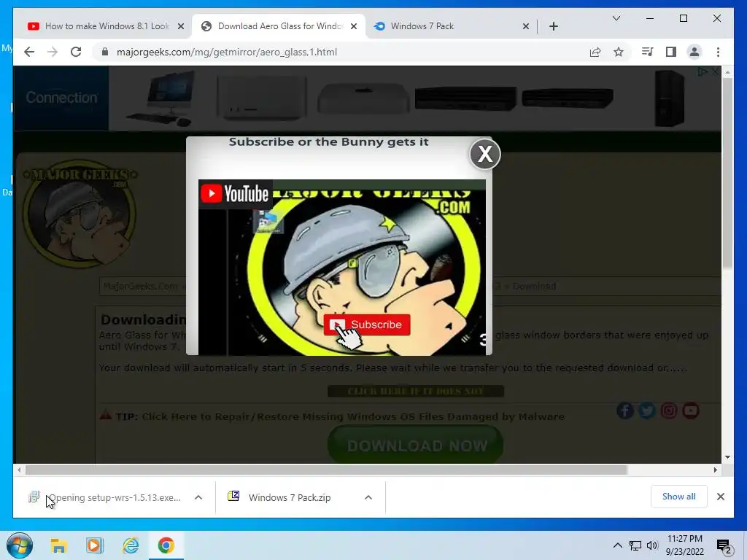Open the network status tray icon
Image resolution: width=747 pixels, height=560 pixels.
tap(635, 545)
